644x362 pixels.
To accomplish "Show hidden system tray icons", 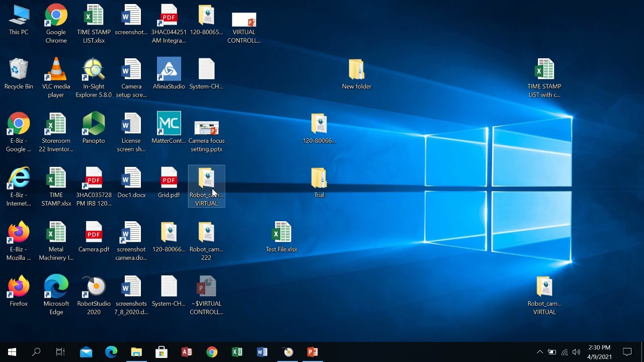I will (x=540, y=352).
